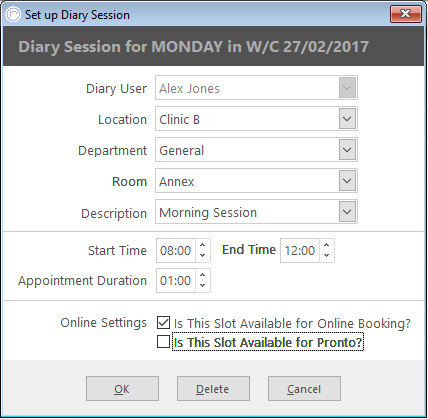Uncheck Slot Available for Online Booking
Viewport: 428px width, 419px height.
click(x=163, y=323)
